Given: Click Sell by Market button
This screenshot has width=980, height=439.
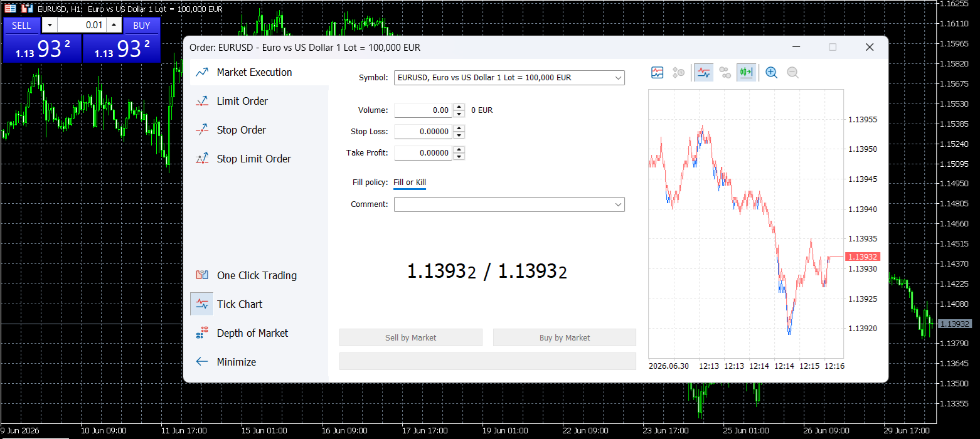Looking at the screenshot, I should coord(411,337).
